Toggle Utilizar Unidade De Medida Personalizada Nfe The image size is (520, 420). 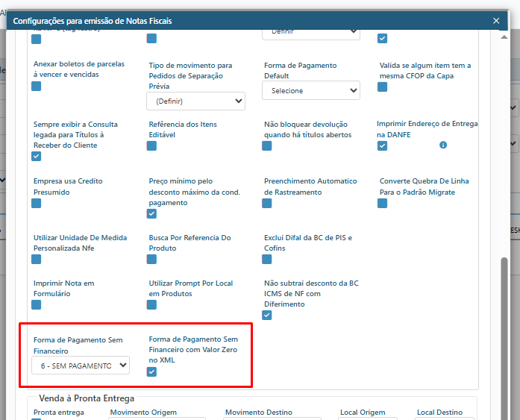(37, 260)
